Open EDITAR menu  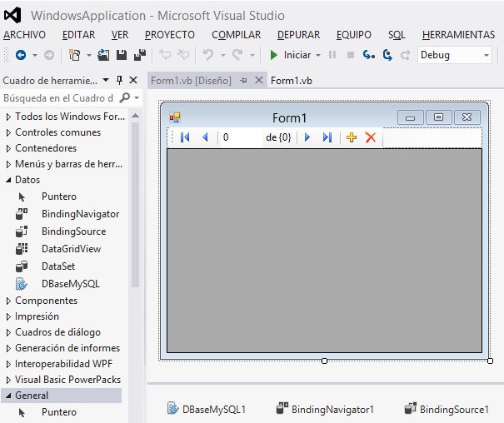tap(79, 35)
